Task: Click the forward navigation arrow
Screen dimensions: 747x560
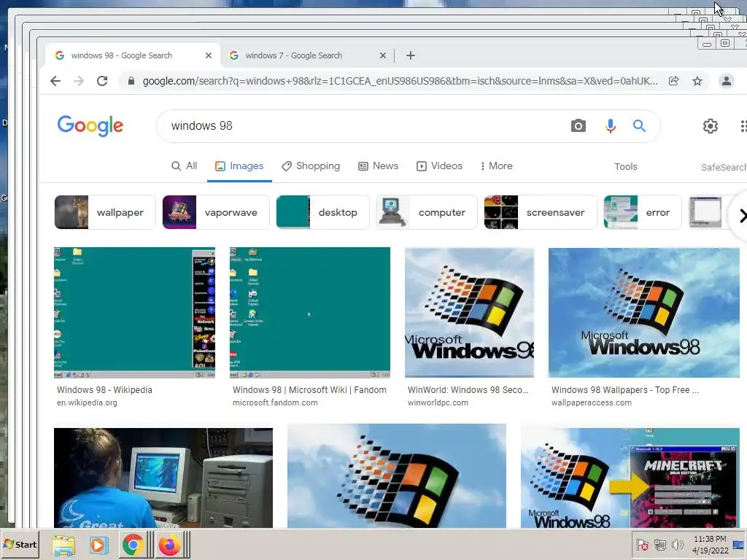Action: [79, 81]
